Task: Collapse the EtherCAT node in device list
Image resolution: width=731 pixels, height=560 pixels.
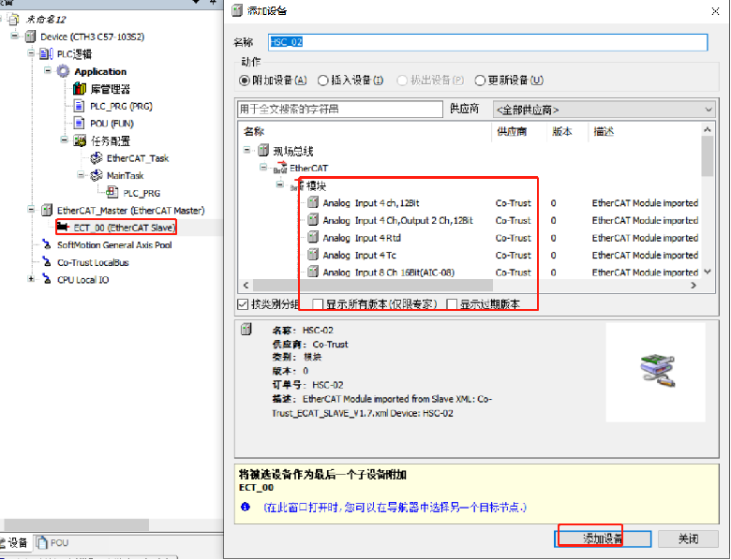Action: pyautogui.click(x=263, y=167)
